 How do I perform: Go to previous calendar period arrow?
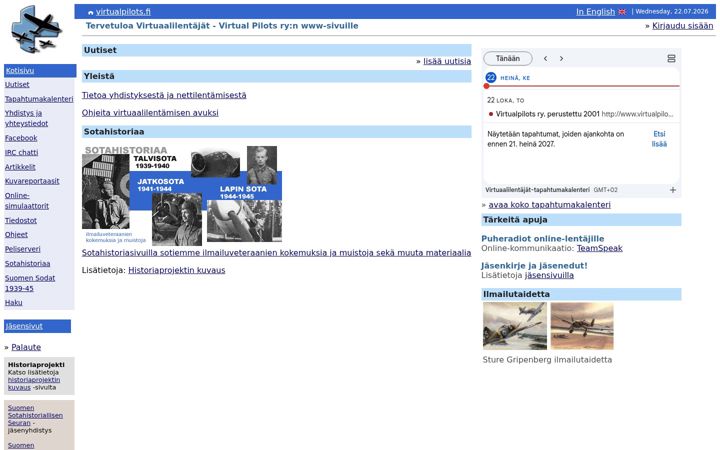point(546,58)
